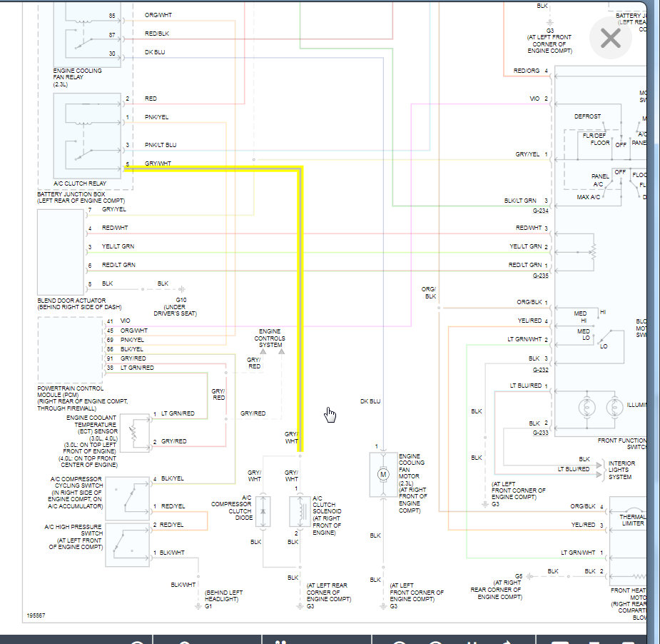Select the THERMAL LIMITER label

click(633, 520)
